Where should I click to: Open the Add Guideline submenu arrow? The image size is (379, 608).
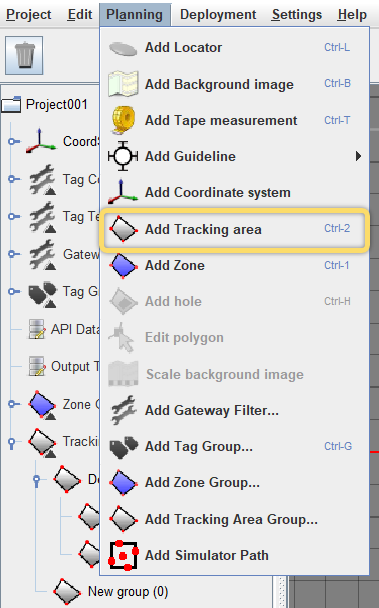point(358,156)
